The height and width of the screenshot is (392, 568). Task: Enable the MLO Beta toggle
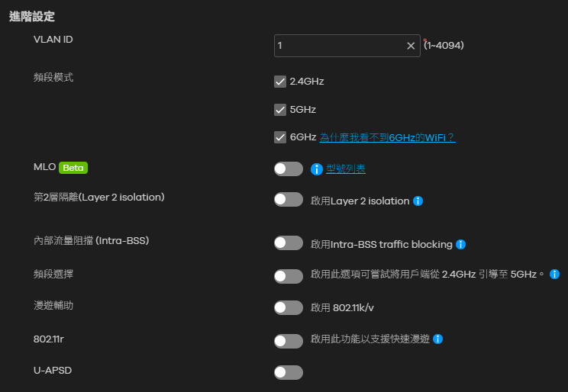click(x=289, y=169)
